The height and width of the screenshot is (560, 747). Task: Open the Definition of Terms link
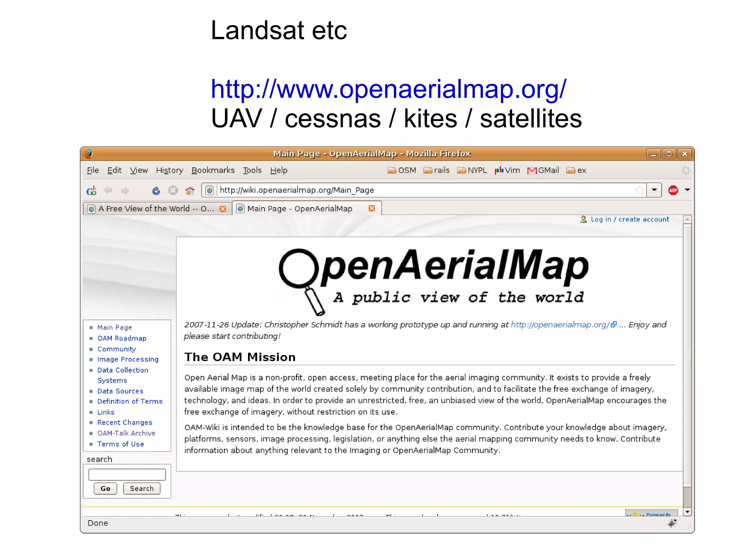(130, 401)
